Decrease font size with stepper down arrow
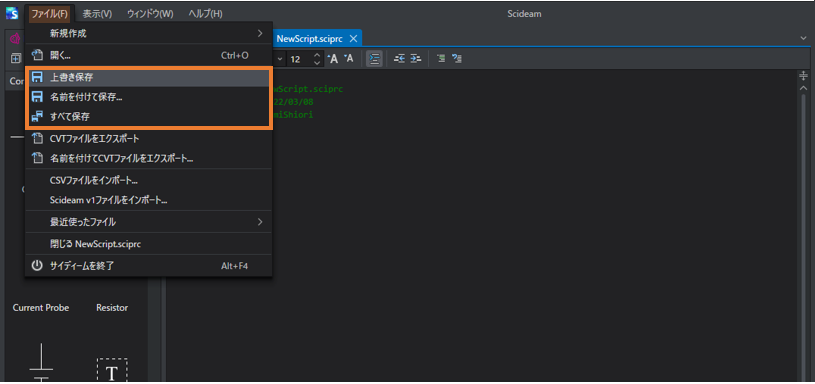This screenshot has width=815, height=384. coord(318,63)
